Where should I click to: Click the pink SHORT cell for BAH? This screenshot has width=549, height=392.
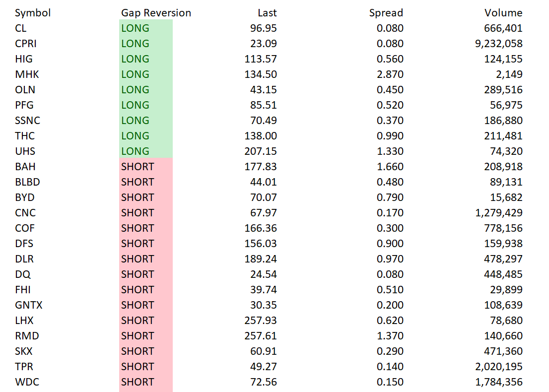tap(145, 167)
